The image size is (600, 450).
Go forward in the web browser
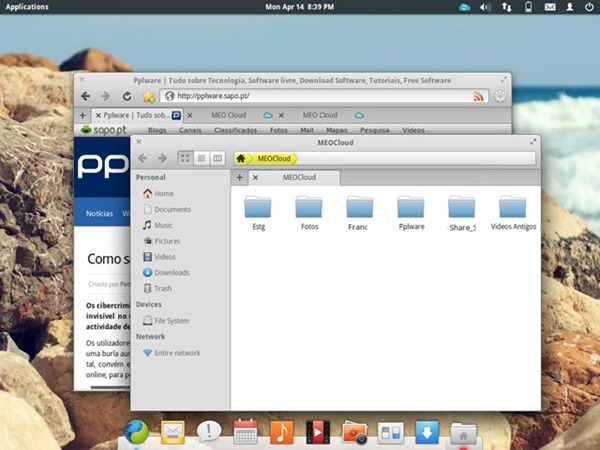[x=105, y=96]
